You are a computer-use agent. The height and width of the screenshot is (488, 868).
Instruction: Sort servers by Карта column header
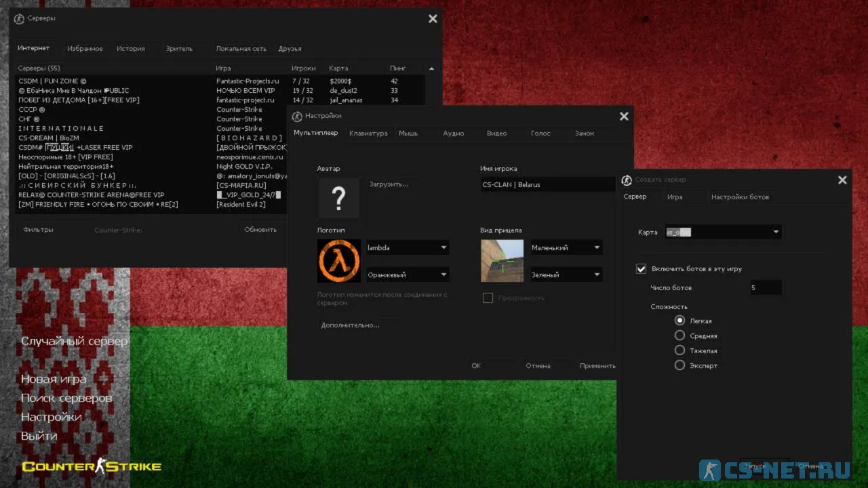(338, 68)
